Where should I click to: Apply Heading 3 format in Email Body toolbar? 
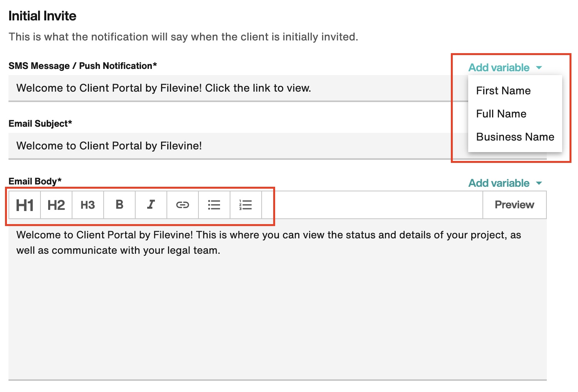88,205
